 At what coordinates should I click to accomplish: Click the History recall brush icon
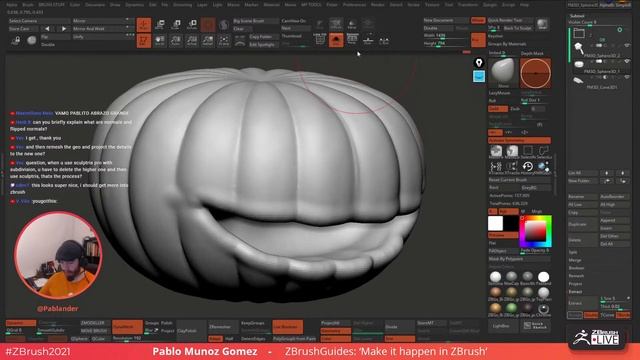[527, 167]
